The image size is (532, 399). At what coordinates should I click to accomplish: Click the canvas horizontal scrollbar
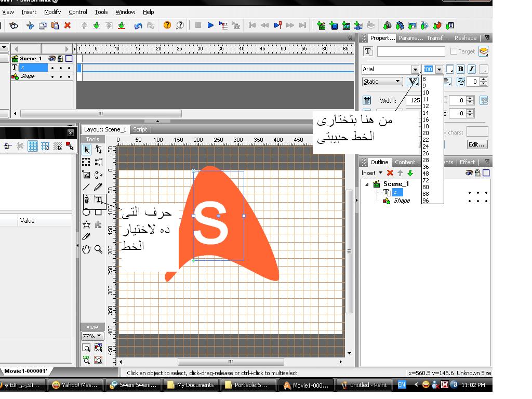[x=231, y=362]
